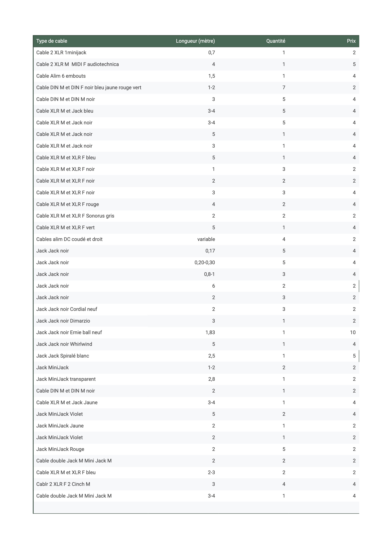Screen dimensions: 392x555
Task: Select the "Longueur (mètre)" column header
Action: click(x=195, y=41)
